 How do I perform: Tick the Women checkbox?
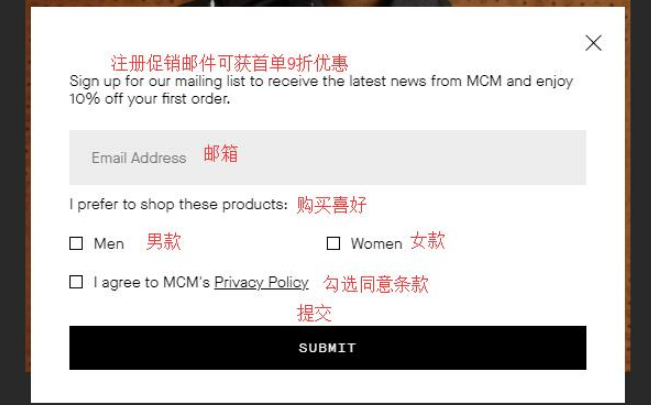click(x=333, y=243)
